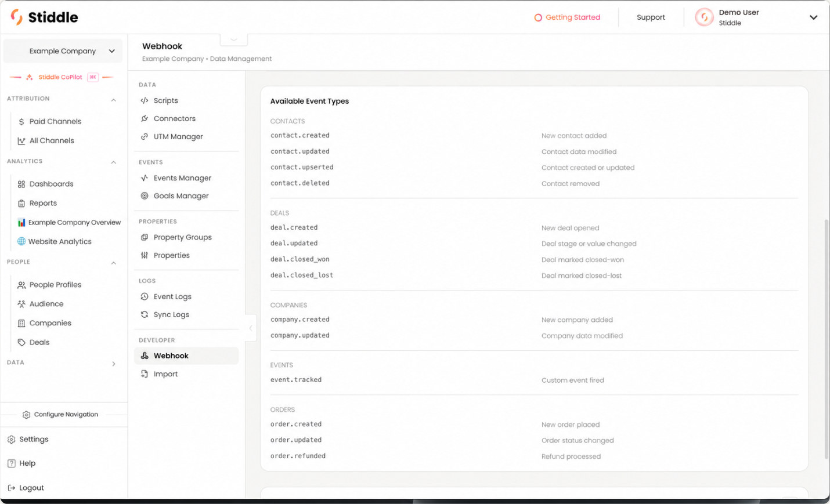Click the deal.closed_won event type
This screenshot has width=830, height=504.
click(x=299, y=259)
